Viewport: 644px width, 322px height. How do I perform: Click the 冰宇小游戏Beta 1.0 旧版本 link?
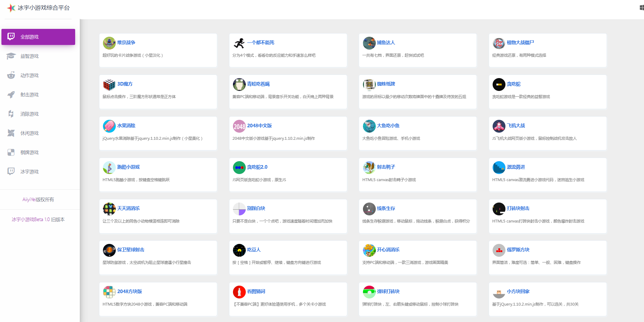[38, 220]
